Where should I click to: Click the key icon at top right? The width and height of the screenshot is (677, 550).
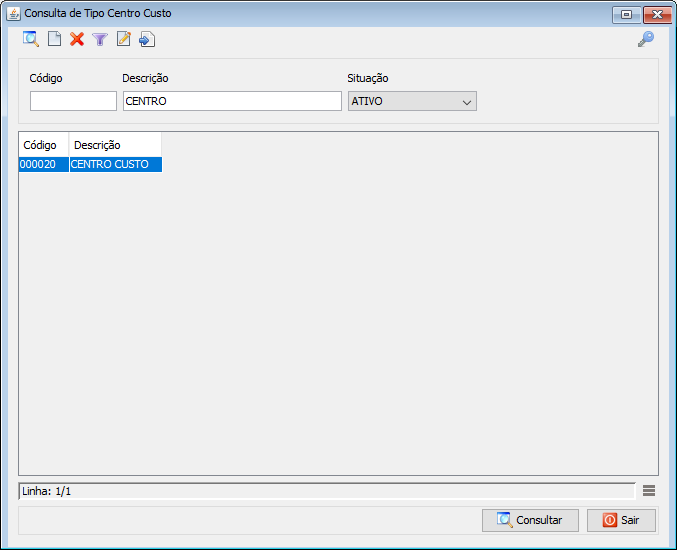(x=646, y=39)
